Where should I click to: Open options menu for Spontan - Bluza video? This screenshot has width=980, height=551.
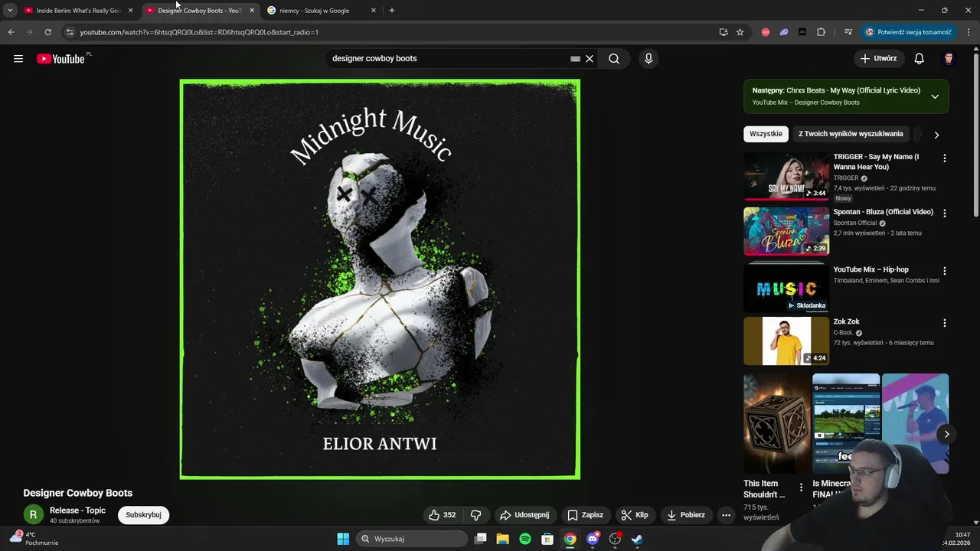944,214
